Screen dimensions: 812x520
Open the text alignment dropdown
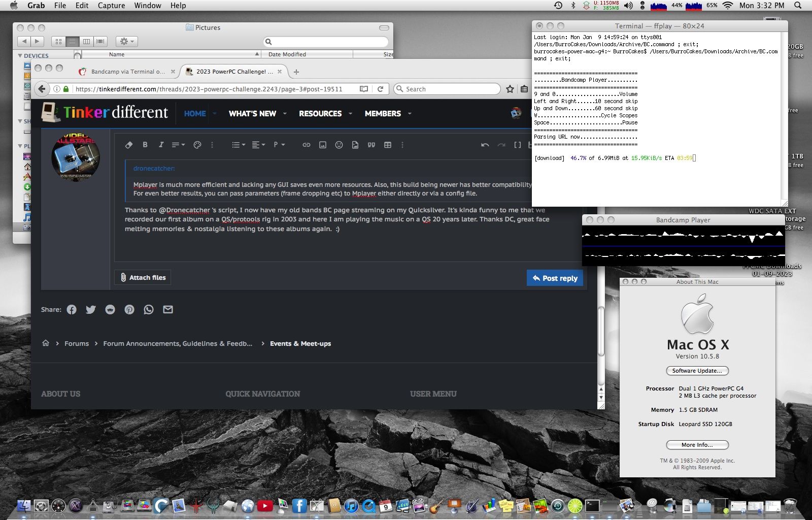click(x=258, y=145)
